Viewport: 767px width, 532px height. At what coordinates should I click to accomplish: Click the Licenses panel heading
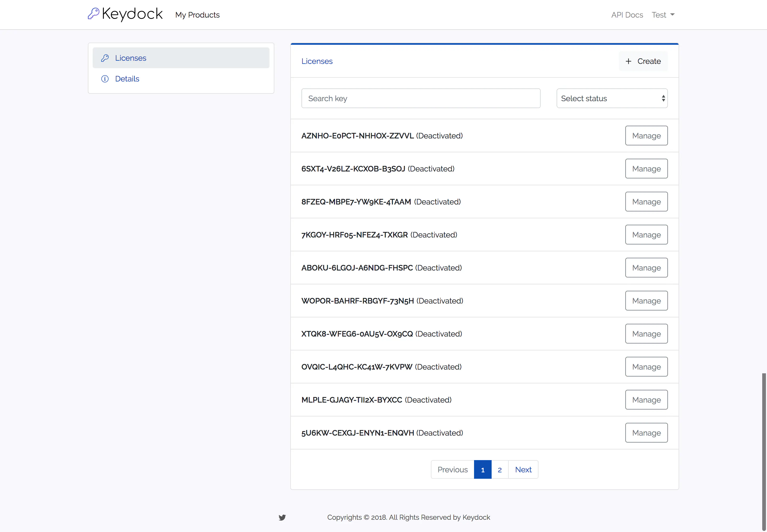(x=317, y=61)
